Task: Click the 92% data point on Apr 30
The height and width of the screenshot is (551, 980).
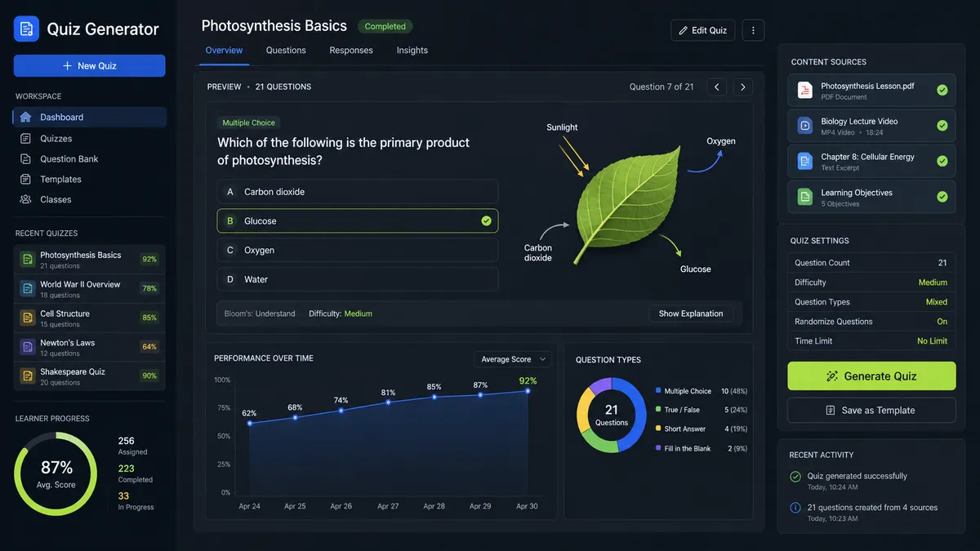Action: [x=528, y=391]
